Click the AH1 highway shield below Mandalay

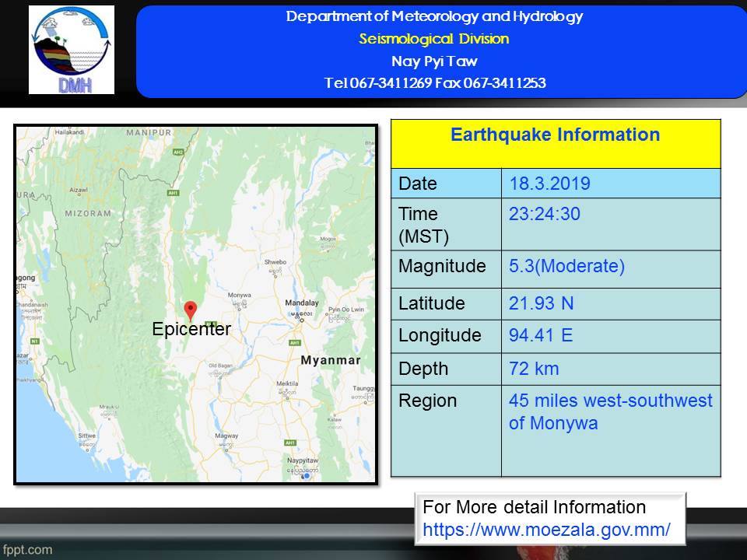[295, 342]
